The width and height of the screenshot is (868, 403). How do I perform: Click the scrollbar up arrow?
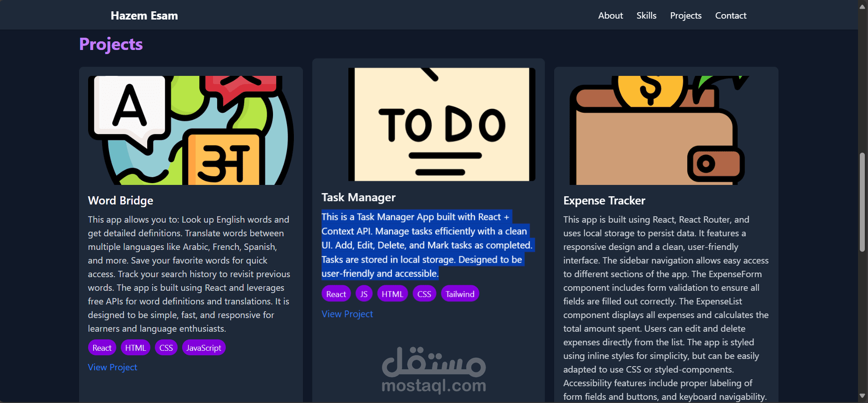[x=863, y=6]
